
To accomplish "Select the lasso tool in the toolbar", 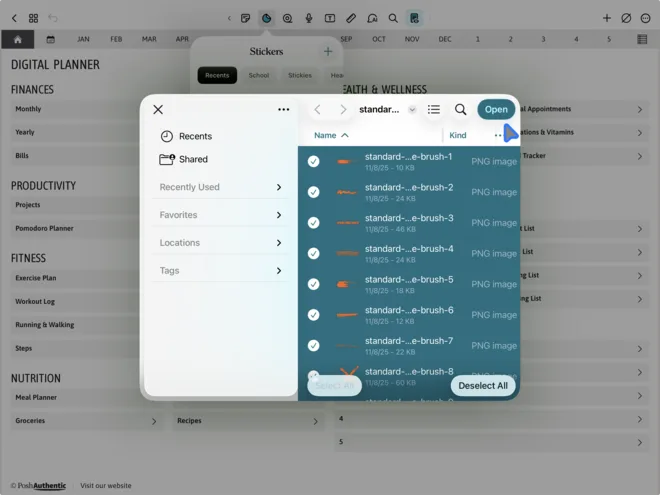I will (x=287, y=18).
